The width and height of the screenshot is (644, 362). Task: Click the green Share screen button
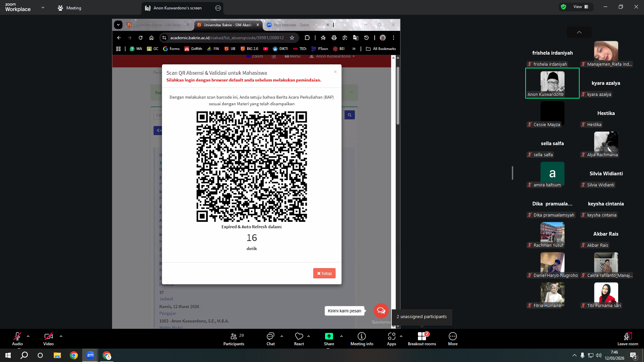[x=329, y=339]
